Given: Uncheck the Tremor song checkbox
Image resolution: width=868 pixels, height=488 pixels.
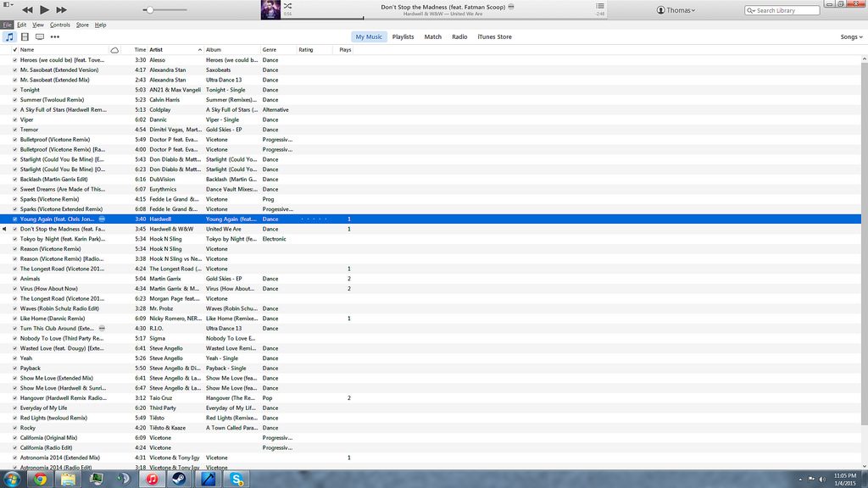Looking at the screenshot, I should pyautogui.click(x=14, y=130).
